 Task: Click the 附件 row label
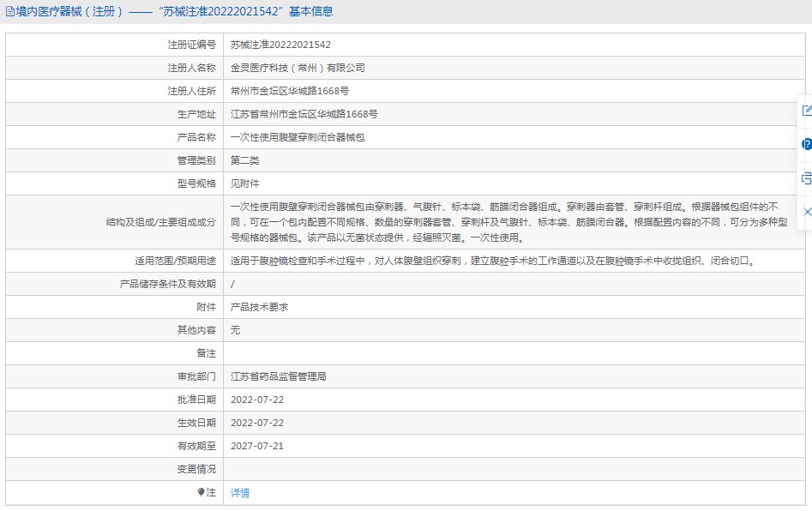point(206,307)
